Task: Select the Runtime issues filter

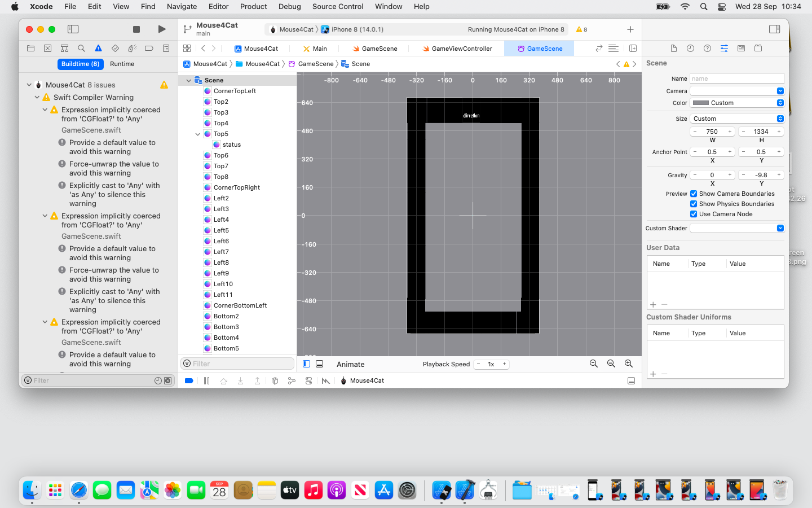Action: (x=122, y=64)
